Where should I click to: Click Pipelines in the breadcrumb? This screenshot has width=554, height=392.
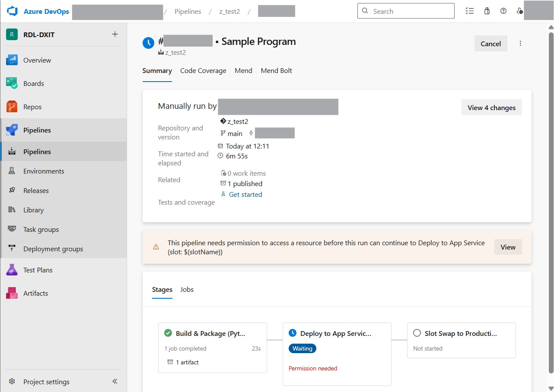pyautogui.click(x=188, y=12)
